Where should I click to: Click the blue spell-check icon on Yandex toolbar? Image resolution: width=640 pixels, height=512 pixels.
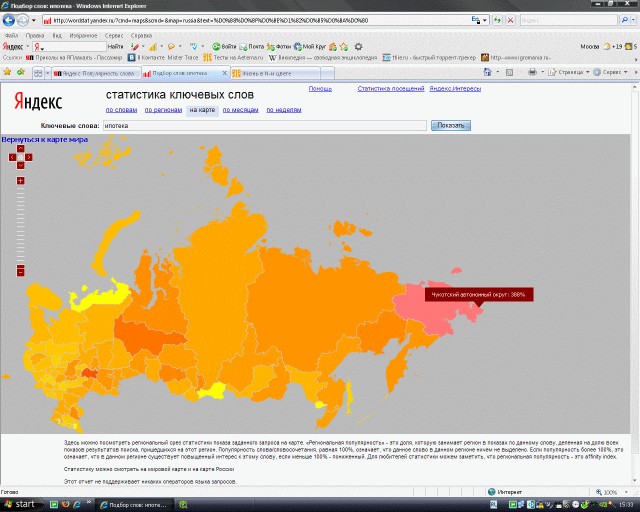(194, 47)
